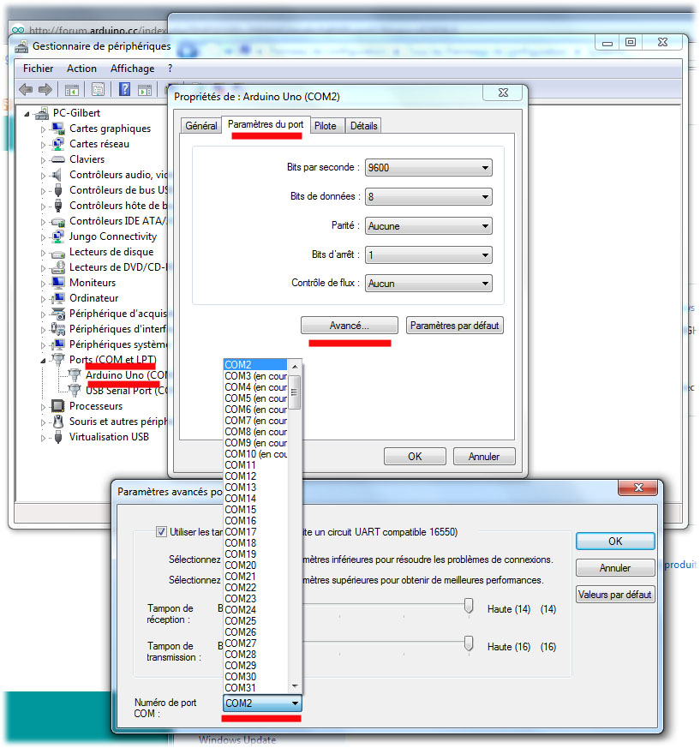The image size is (700, 748).
Task: Enable the 'Utiliser les tampons' checkbox
Action: pyautogui.click(x=162, y=531)
